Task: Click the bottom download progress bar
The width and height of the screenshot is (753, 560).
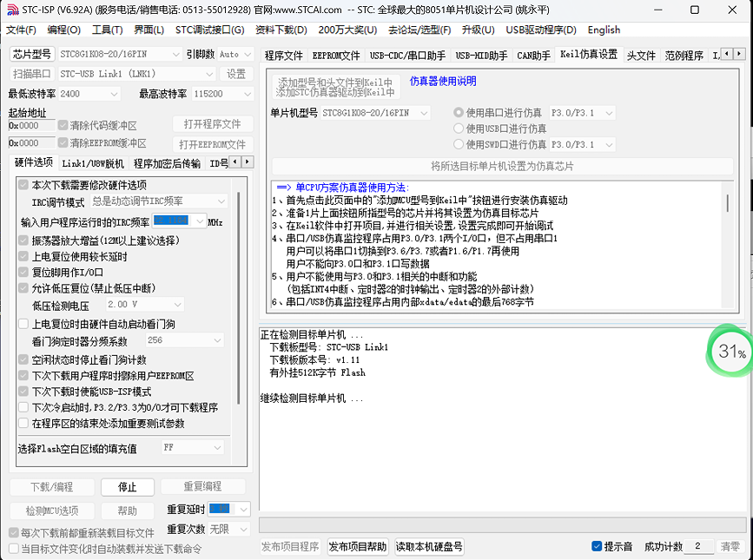Action: tap(502, 524)
